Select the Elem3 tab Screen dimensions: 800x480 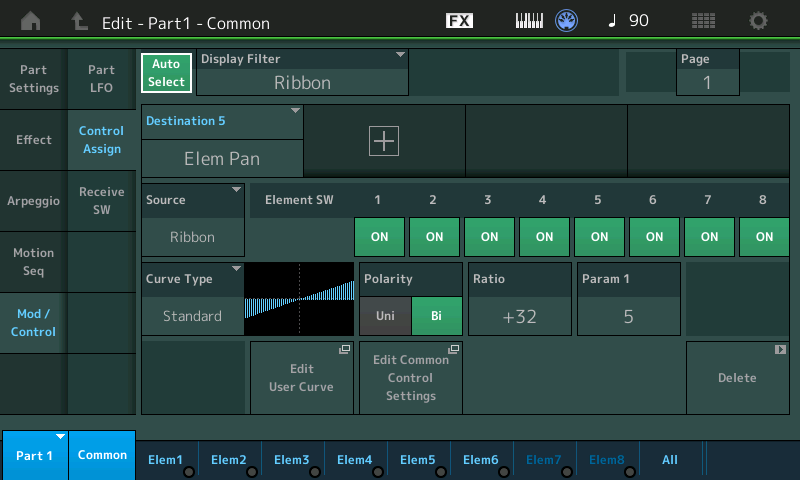[292, 460]
